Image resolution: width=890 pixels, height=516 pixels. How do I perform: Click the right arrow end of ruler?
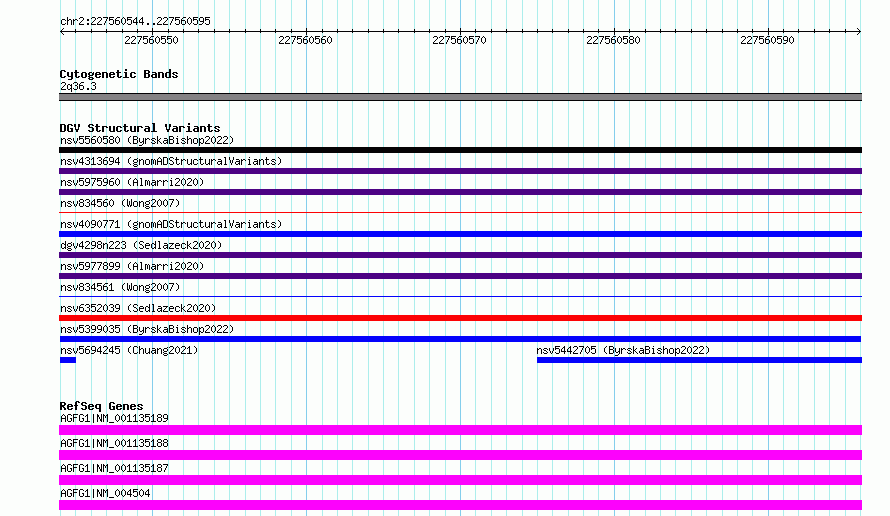point(859,31)
